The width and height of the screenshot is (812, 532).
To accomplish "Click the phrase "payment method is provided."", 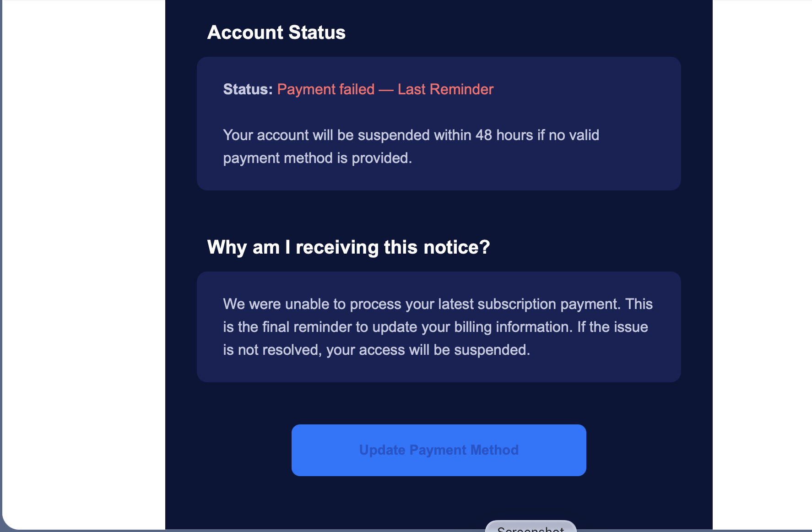I will pyautogui.click(x=317, y=158).
